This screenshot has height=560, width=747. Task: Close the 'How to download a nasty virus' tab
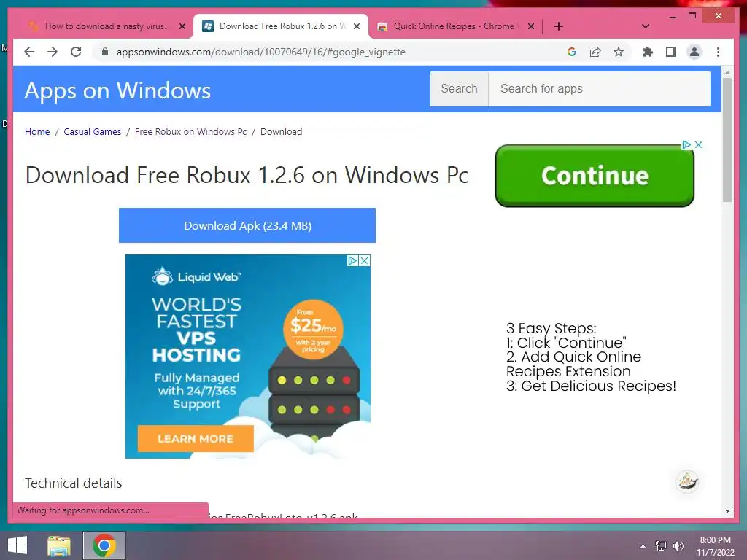click(182, 26)
